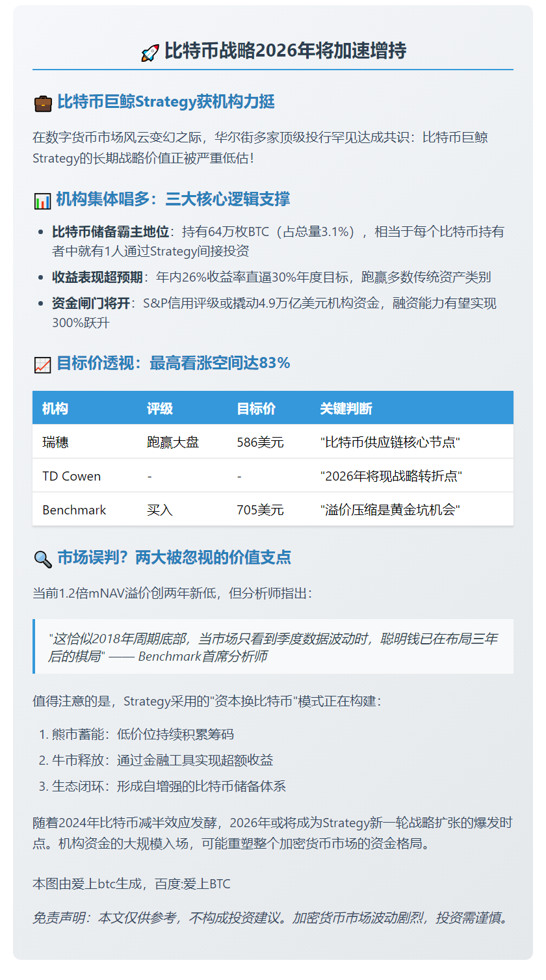Click heading 比特币巨鲸Strategy获机构力挺

click(166, 102)
